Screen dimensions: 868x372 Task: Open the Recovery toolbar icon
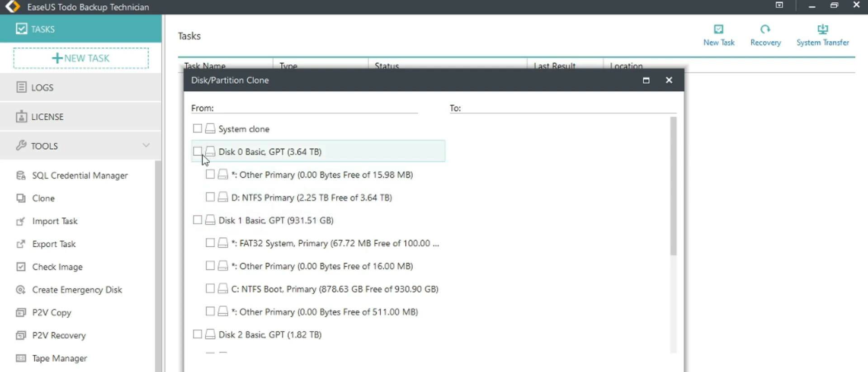tap(765, 29)
